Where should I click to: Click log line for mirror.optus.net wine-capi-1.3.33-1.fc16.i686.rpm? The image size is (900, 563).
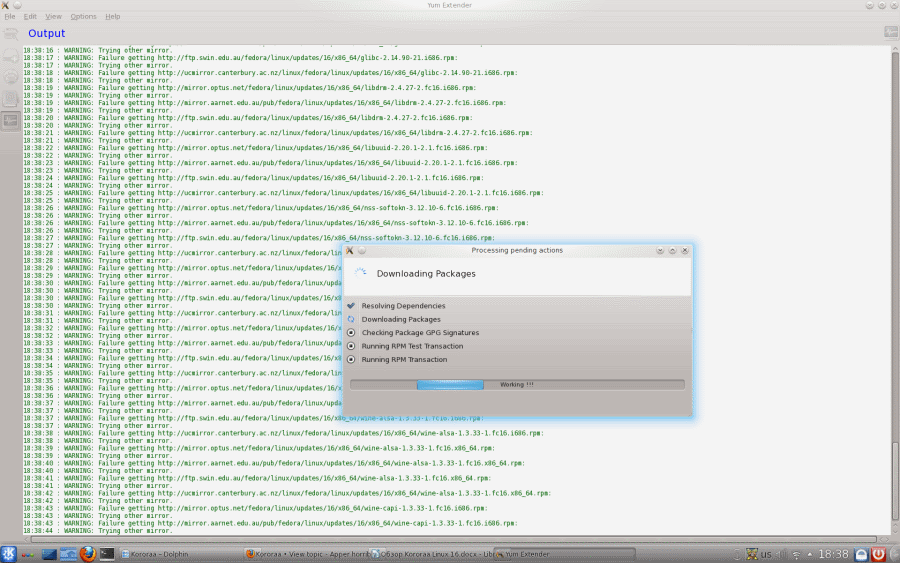[255, 508]
